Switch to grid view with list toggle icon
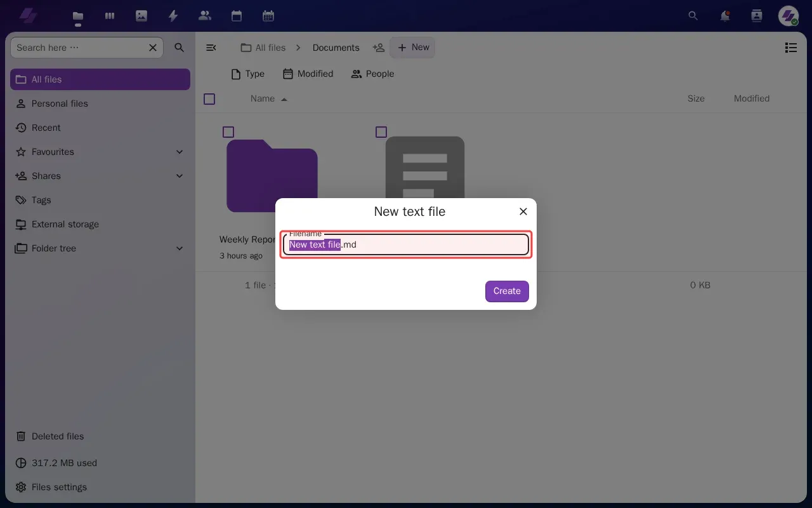The width and height of the screenshot is (812, 508). [790, 48]
